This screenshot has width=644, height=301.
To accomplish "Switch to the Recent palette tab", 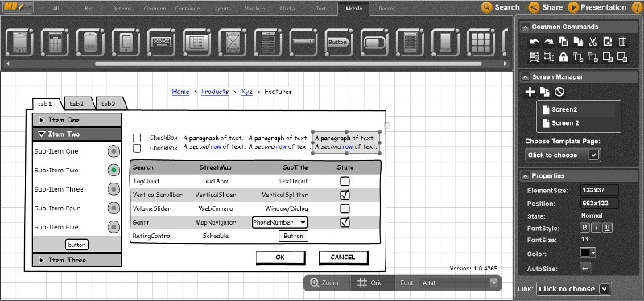I will tap(387, 9).
